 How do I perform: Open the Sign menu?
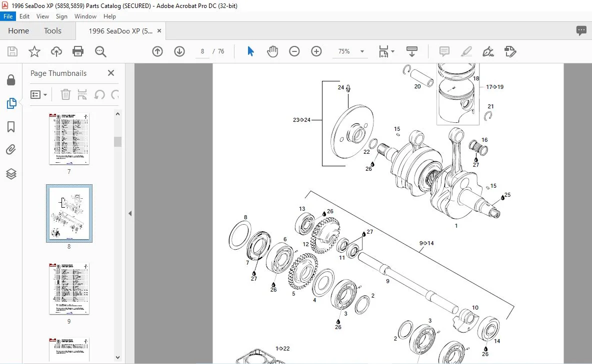(61, 16)
